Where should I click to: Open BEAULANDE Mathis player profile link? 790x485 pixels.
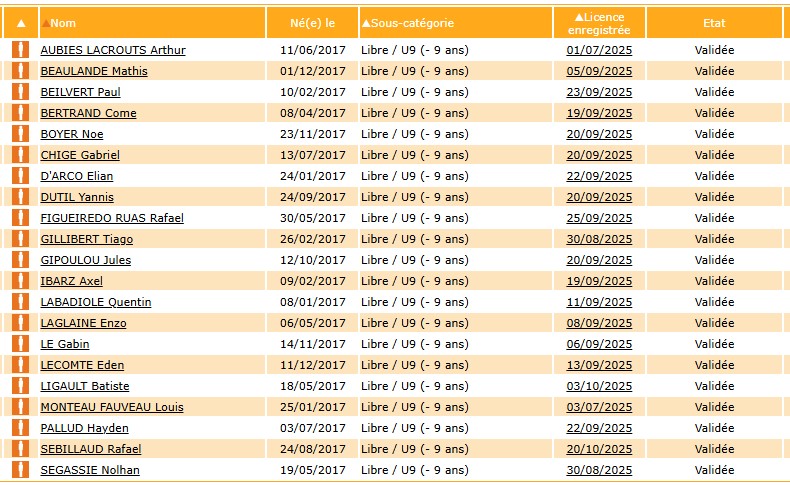click(x=94, y=71)
